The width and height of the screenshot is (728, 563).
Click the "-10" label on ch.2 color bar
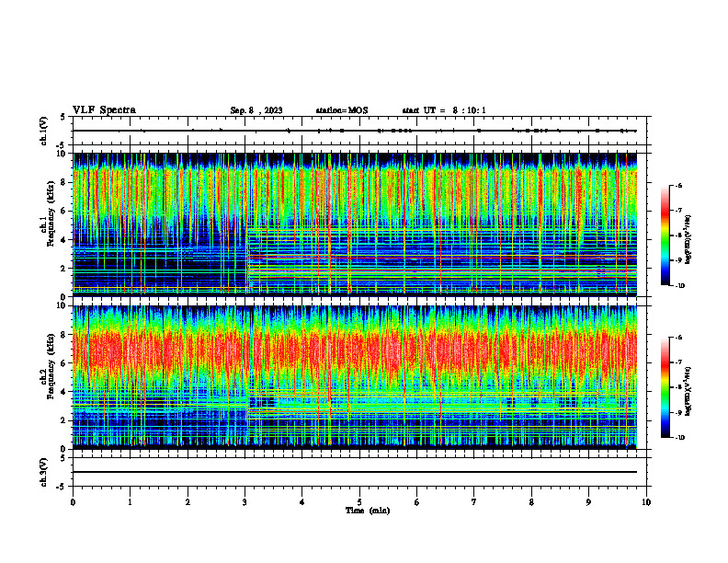coord(680,438)
